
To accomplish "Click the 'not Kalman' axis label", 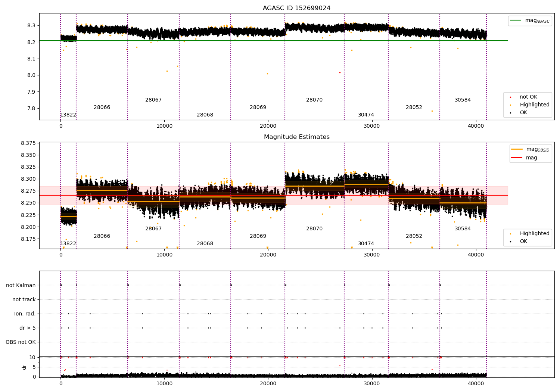I will (x=21, y=285).
